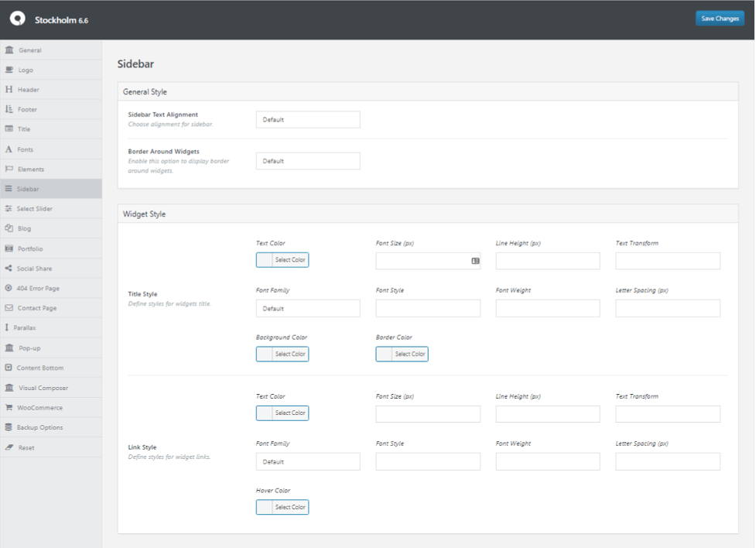Focus Title Style Letter Spacing field
This screenshot has height=548, width=756.
(667, 308)
